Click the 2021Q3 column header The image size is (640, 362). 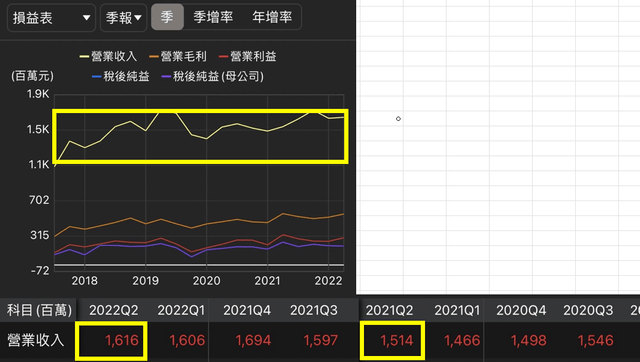314,311
